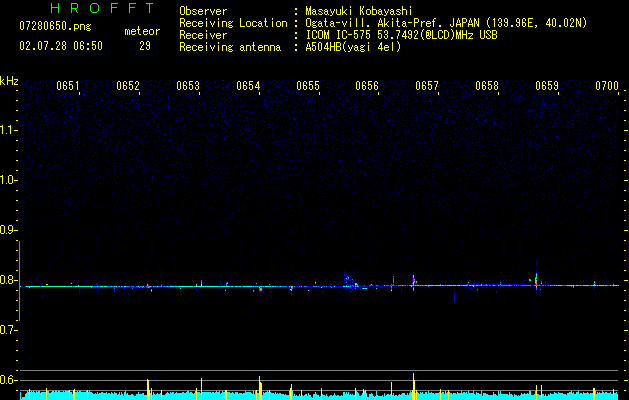Click the 0654 time marker
629x400 pixels.
(x=248, y=86)
